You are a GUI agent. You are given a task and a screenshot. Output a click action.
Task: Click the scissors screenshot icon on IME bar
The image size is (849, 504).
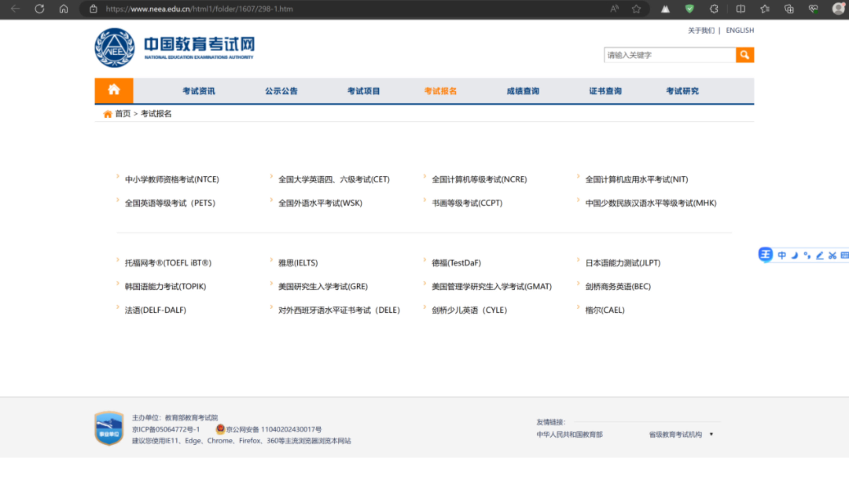tap(832, 256)
